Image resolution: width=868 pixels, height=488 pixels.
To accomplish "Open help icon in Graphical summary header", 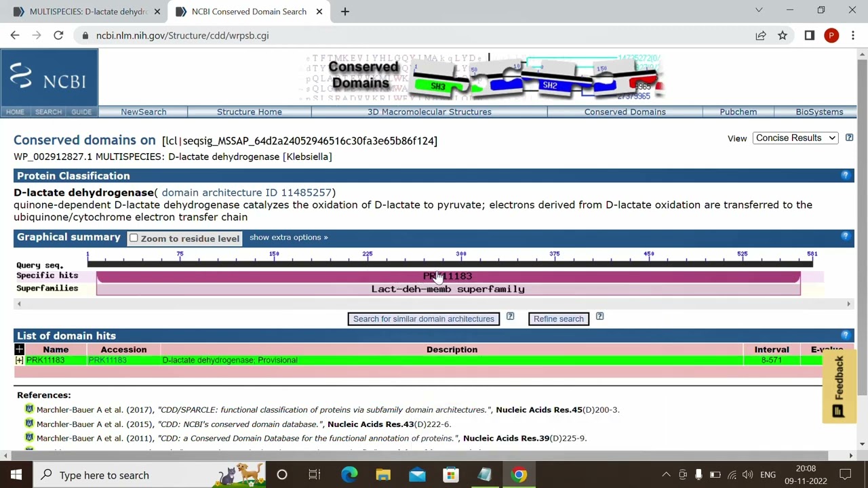I will 845,237.
